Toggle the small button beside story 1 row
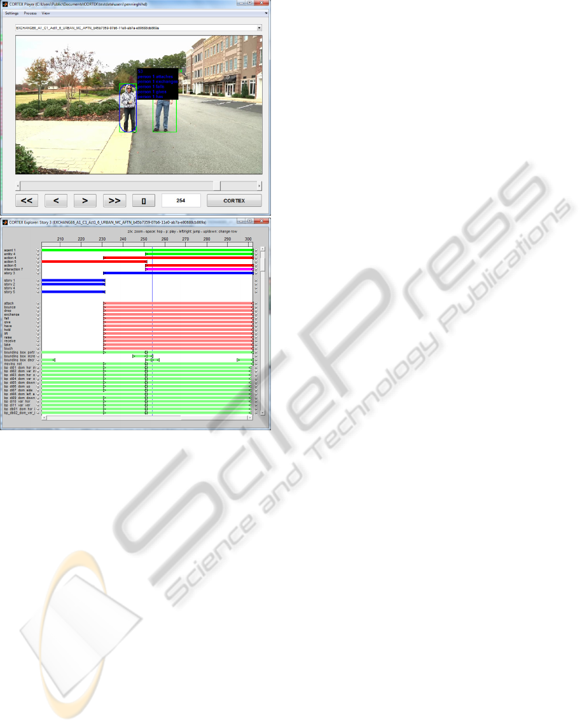This screenshot has width=582, height=728. [38, 281]
